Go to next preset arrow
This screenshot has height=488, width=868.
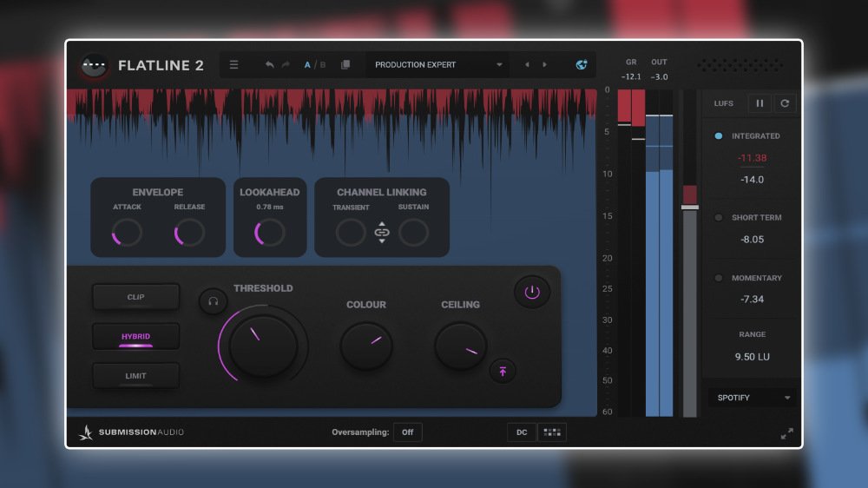tap(545, 65)
